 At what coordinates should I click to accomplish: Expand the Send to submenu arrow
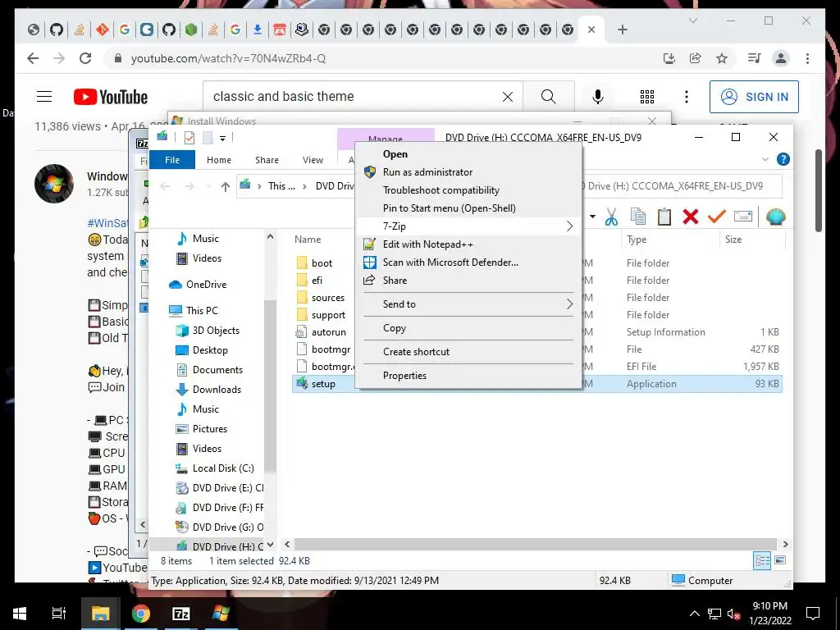[x=569, y=304]
